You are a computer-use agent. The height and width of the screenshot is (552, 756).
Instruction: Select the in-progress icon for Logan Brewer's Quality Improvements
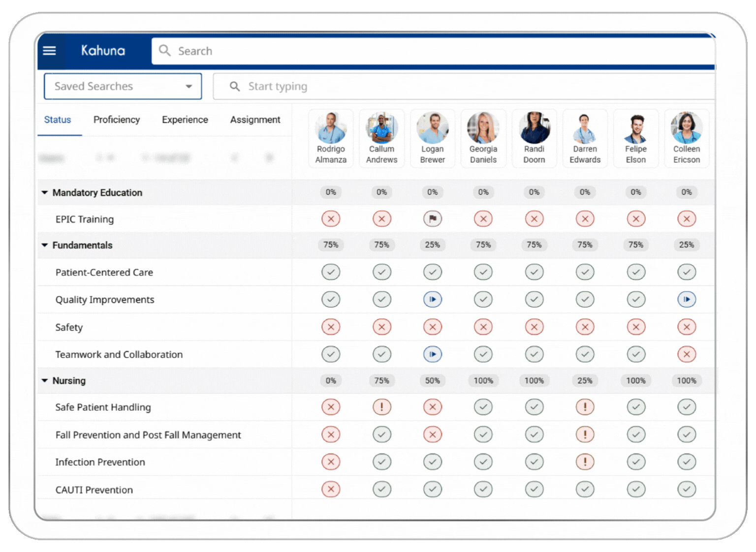(x=433, y=299)
